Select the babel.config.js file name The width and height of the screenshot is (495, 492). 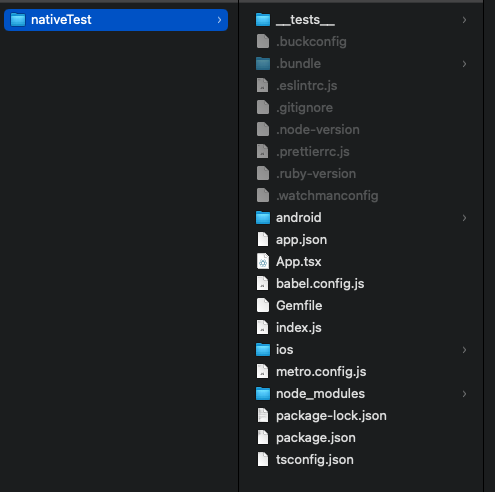(320, 284)
